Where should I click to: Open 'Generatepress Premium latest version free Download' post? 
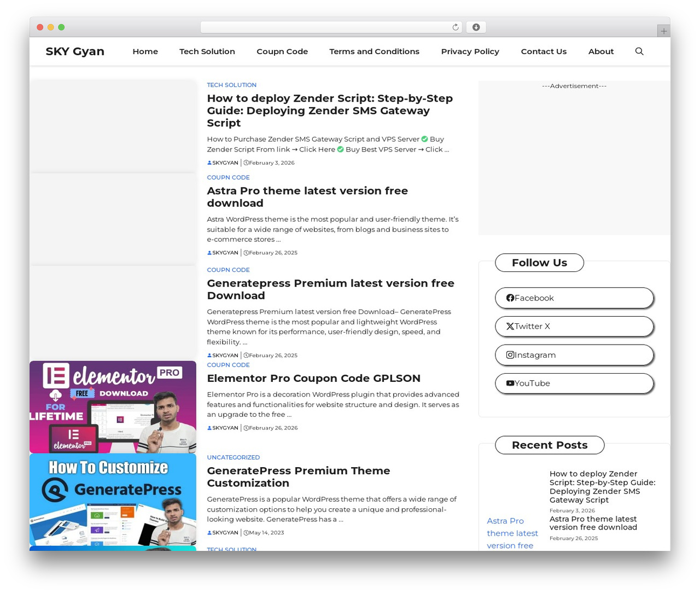click(x=330, y=289)
